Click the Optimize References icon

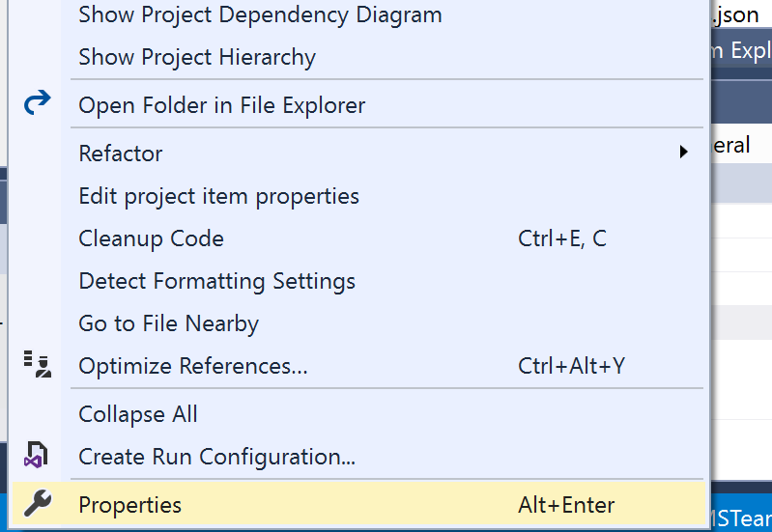(x=37, y=365)
